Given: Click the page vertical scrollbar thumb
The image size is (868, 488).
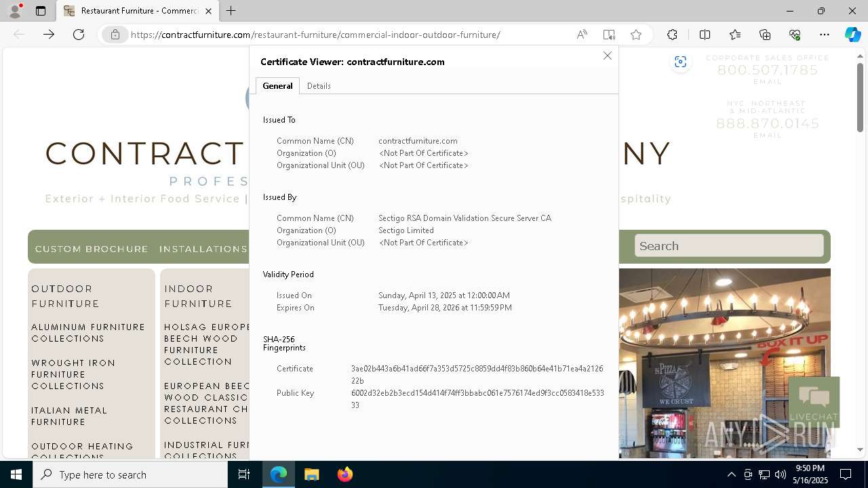Looking at the screenshot, I should click(860, 97).
